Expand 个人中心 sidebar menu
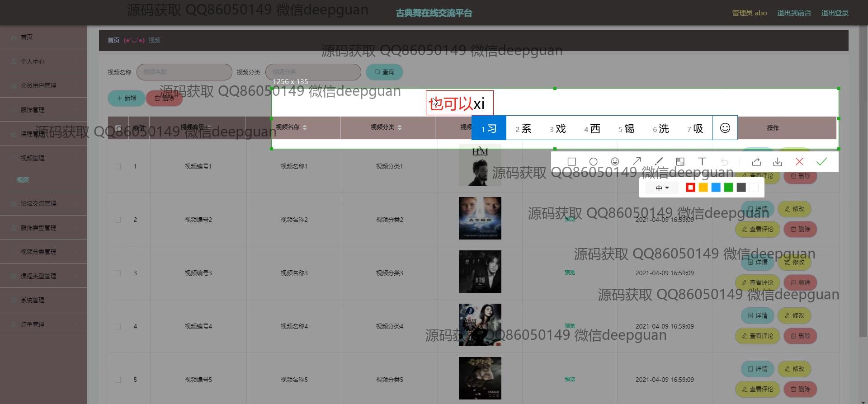This screenshot has width=868, height=404. (x=43, y=61)
